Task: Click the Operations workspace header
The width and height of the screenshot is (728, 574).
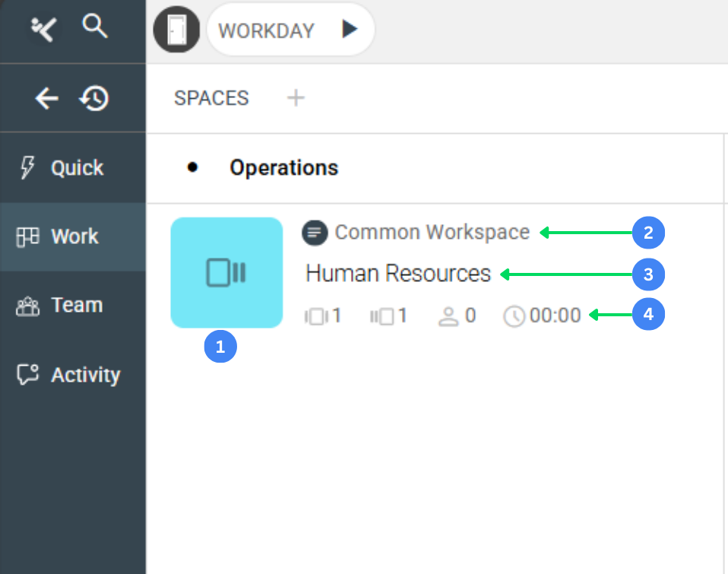Action: (x=283, y=167)
